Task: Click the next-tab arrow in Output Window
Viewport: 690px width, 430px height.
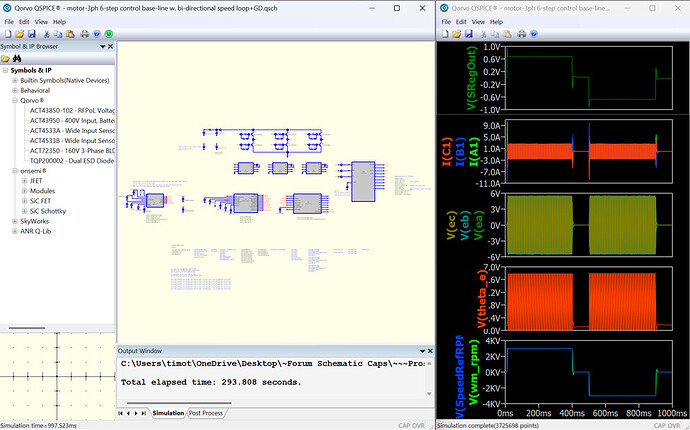Action: point(136,413)
